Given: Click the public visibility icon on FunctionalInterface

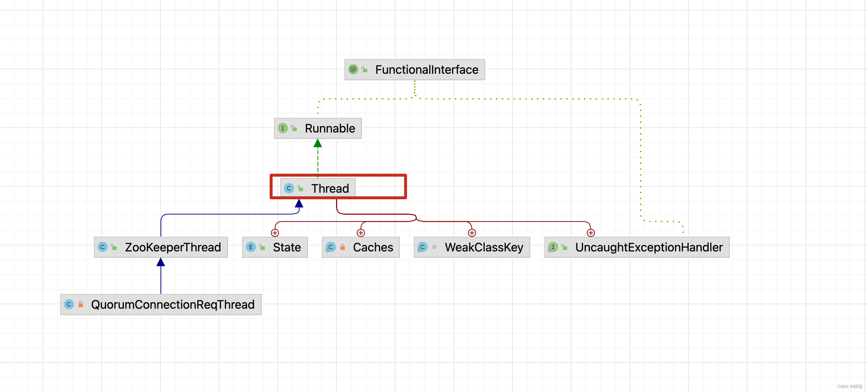Looking at the screenshot, I should [x=364, y=69].
